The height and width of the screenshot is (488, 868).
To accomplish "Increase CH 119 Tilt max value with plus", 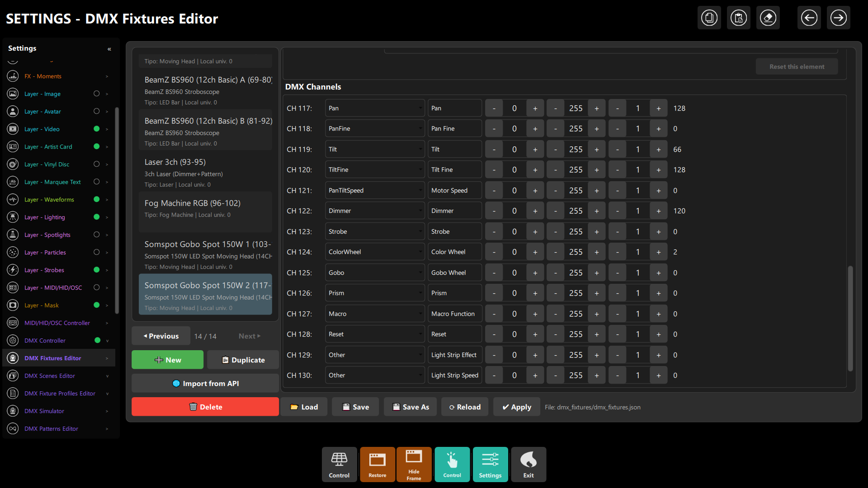I will coord(597,150).
